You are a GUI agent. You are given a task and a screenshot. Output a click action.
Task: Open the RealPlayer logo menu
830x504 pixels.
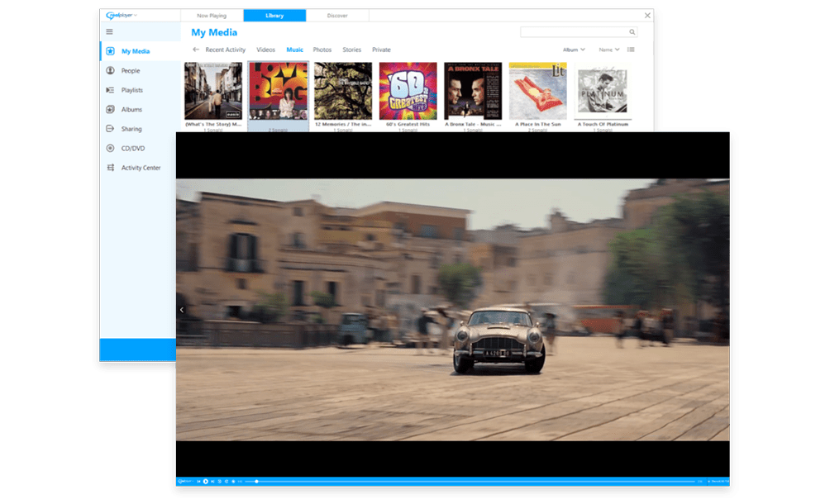[122, 15]
